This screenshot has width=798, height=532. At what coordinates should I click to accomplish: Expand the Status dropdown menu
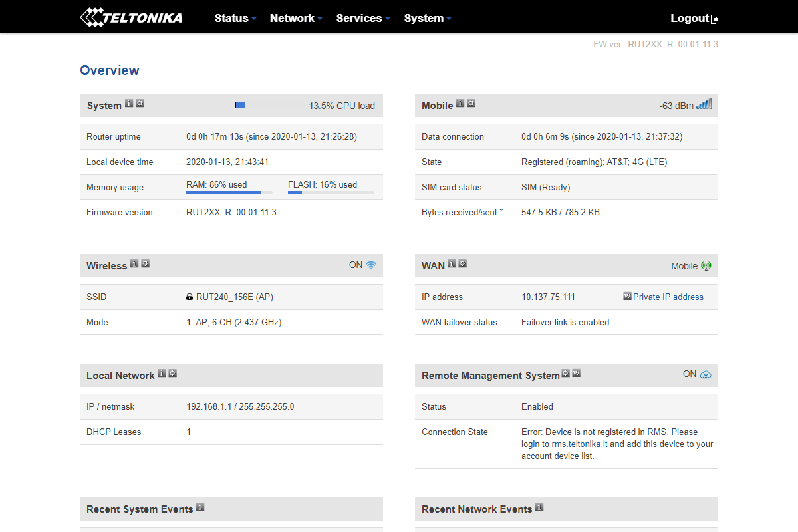(x=235, y=18)
